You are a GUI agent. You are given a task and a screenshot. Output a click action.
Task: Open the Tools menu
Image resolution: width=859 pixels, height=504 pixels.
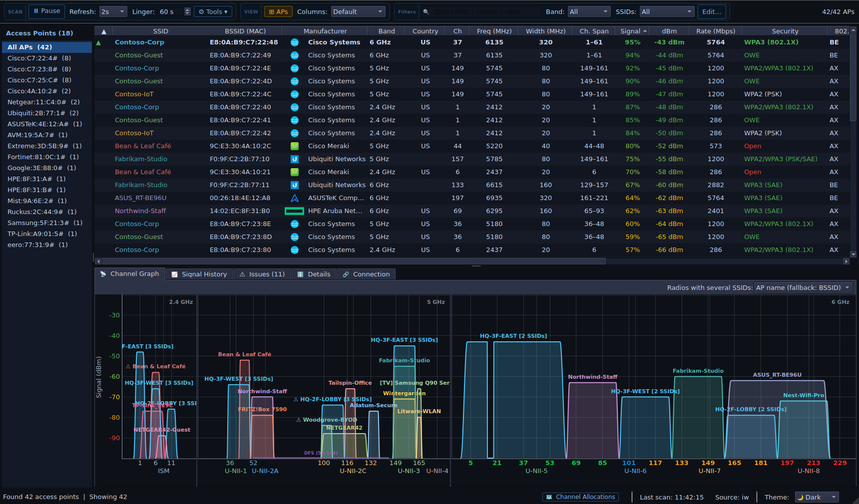213,11
